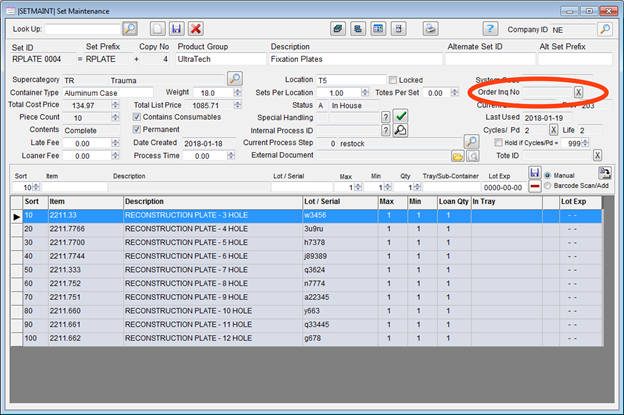Image resolution: width=624 pixels, height=415 pixels.
Task: Click the Supercategory lookup magnifier icon
Action: [234, 79]
